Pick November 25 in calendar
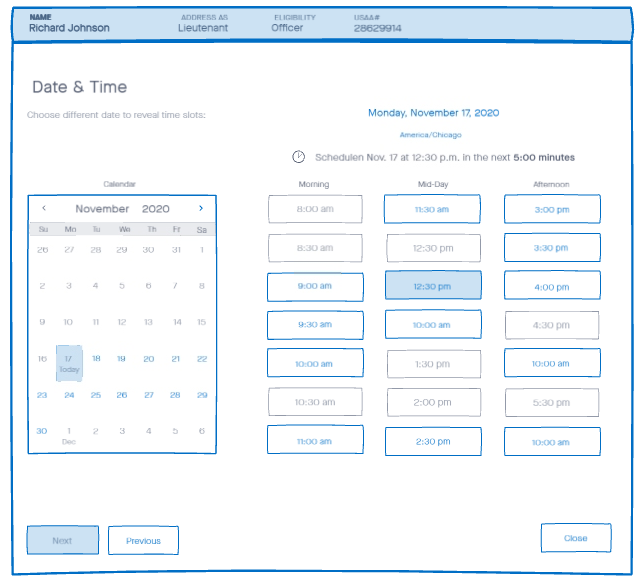Screen dimensions: 637x584 click(96, 395)
